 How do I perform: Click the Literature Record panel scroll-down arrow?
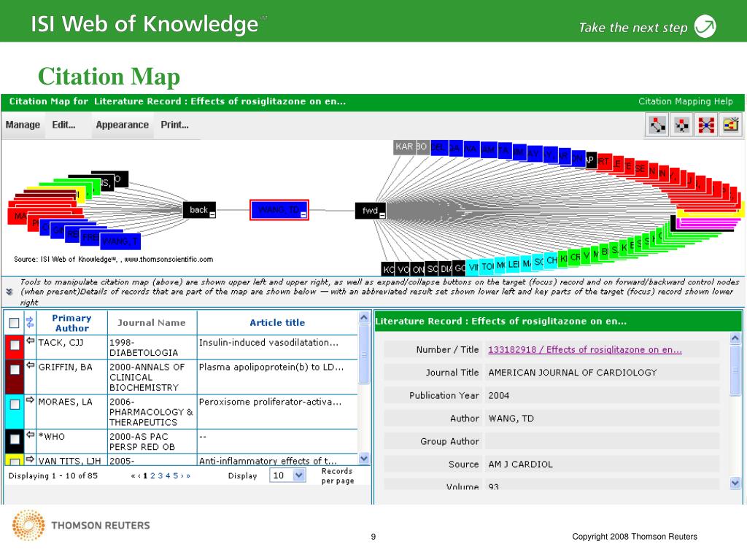coord(735,483)
